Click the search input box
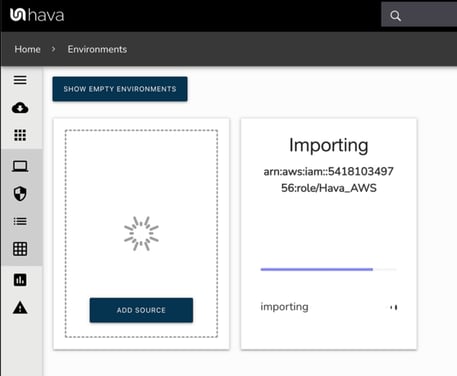This screenshot has height=376, width=457. point(419,14)
